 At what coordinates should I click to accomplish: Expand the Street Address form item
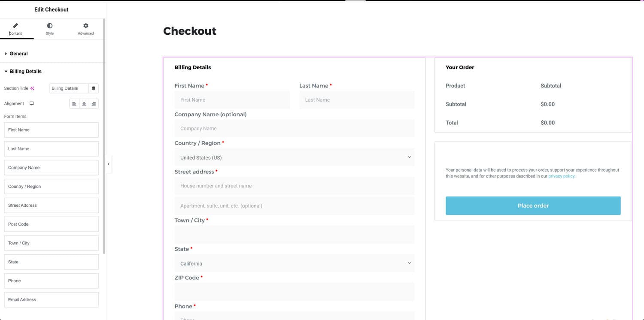[x=51, y=205]
